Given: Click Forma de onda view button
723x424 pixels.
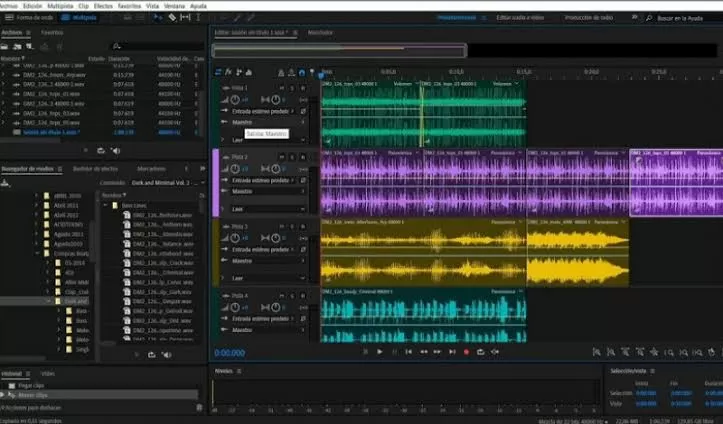Looking at the screenshot, I should tap(29, 18).
